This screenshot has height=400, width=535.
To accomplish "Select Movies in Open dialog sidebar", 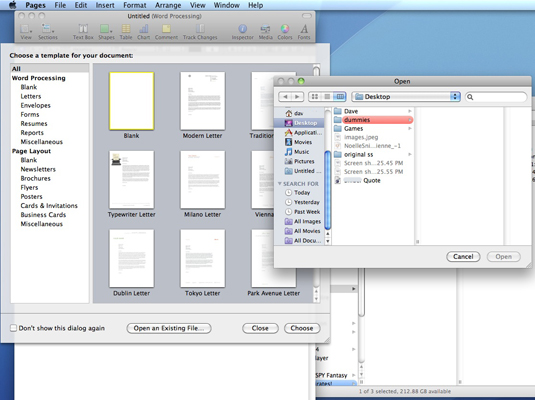I will pos(299,142).
